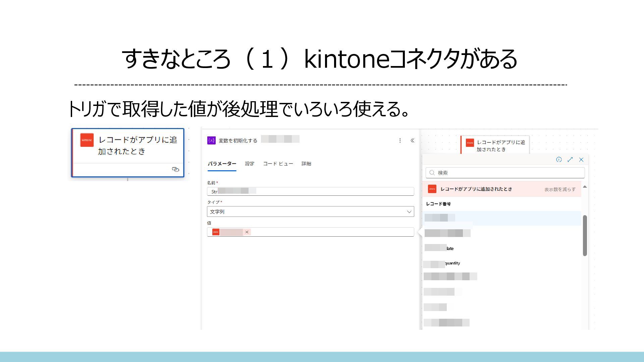644x362 pixels.
Task: Click the info icon in the dynamic content panel
Action: [559, 160]
